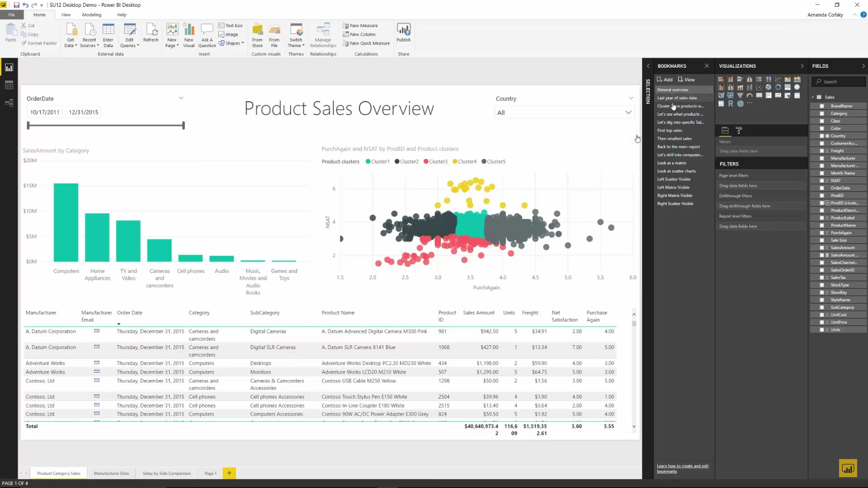The height and width of the screenshot is (488, 868).
Task: Switch to the Modeling ribbon tab
Action: [92, 14]
